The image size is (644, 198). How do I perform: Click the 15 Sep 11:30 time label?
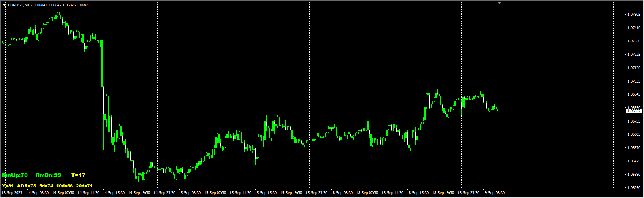pos(241,193)
